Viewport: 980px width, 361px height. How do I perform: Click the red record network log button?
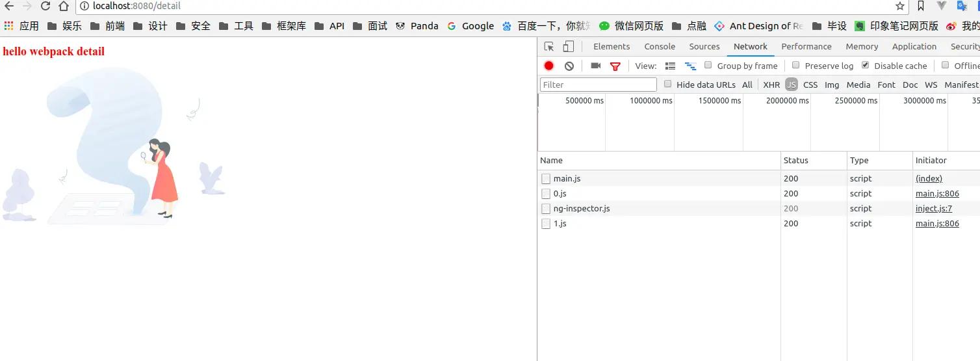(549, 66)
